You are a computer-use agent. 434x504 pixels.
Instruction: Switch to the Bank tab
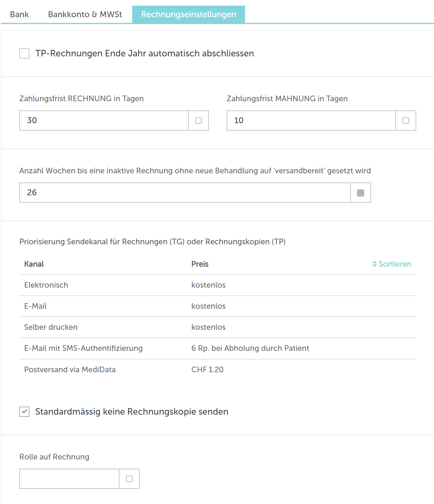[19, 14]
